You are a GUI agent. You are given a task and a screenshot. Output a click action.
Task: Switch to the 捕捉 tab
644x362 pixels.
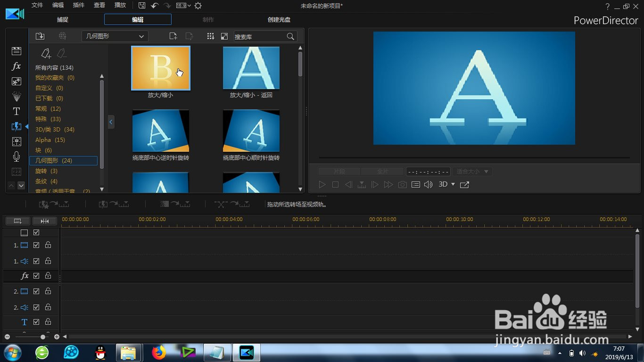pyautogui.click(x=63, y=20)
